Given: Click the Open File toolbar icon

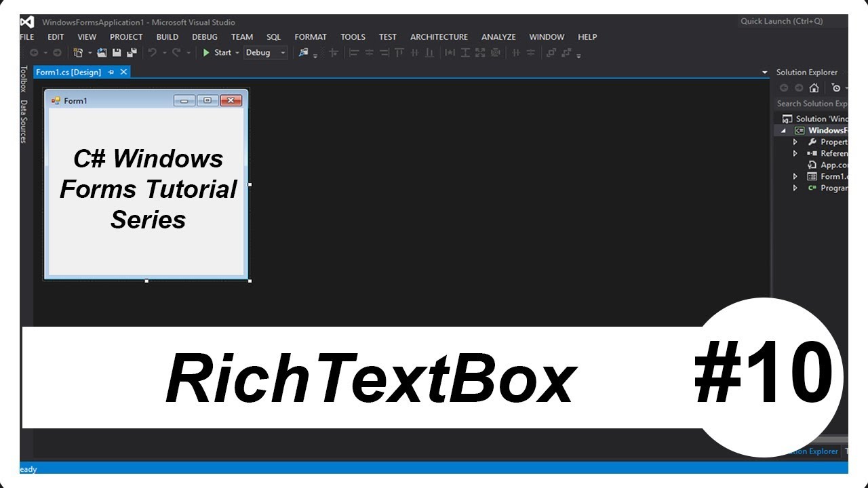Looking at the screenshot, I should [102, 53].
